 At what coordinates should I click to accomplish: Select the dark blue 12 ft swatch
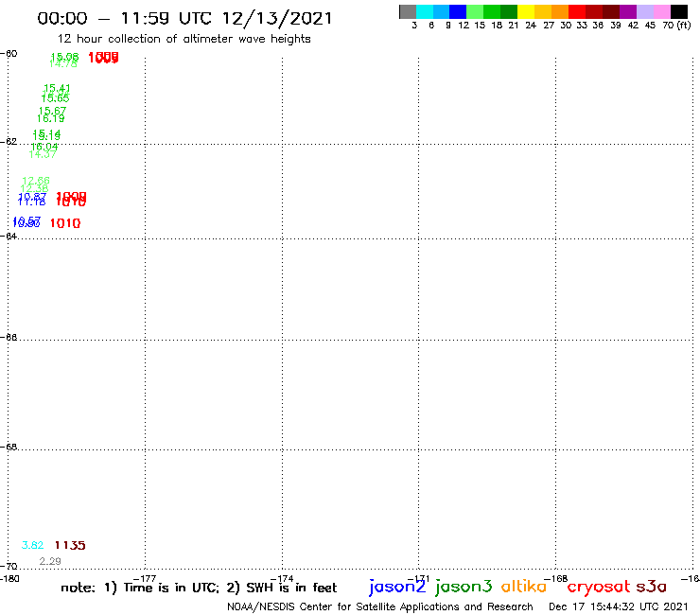[458, 11]
